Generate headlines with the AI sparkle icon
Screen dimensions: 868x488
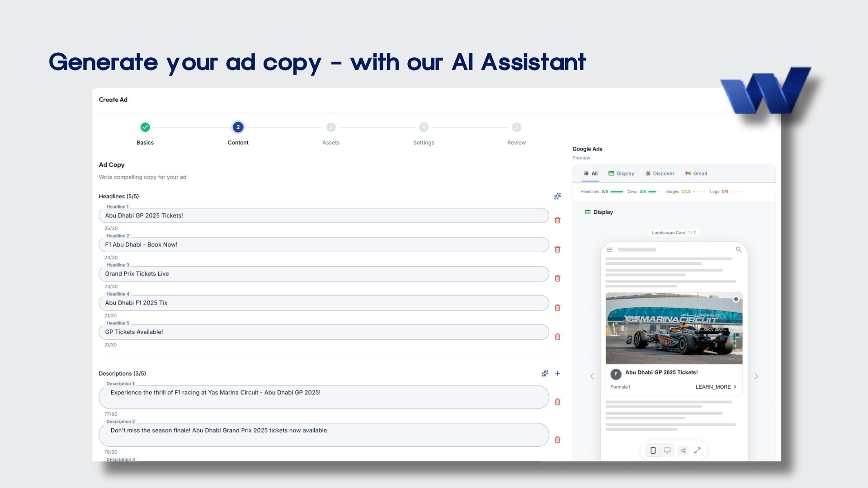[x=557, y=196]
